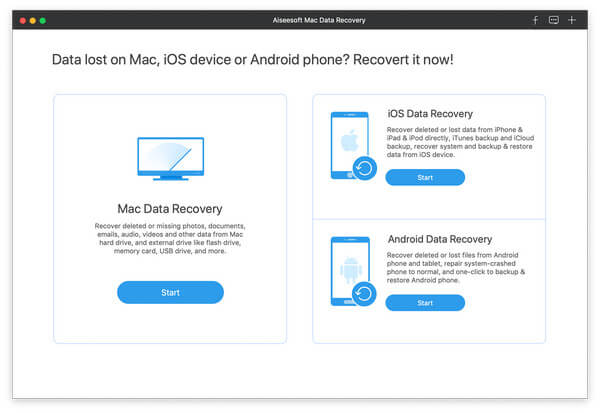600x413 pixels.
Task: Start Mac Data Recovery
Action: [170, 292]
